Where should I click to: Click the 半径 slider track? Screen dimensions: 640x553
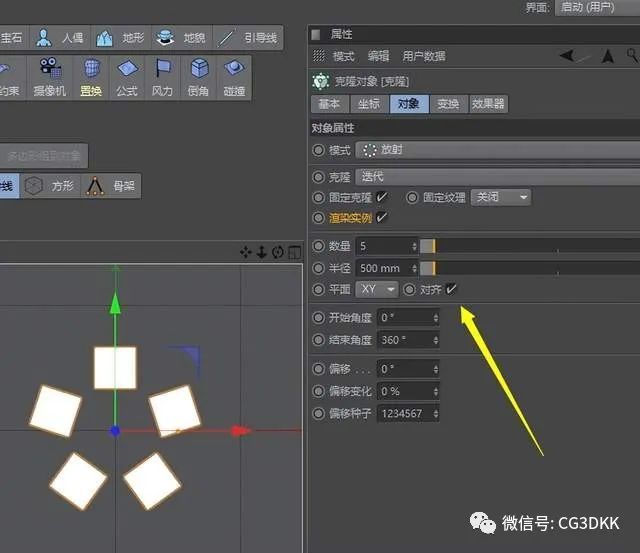(530, 268)
